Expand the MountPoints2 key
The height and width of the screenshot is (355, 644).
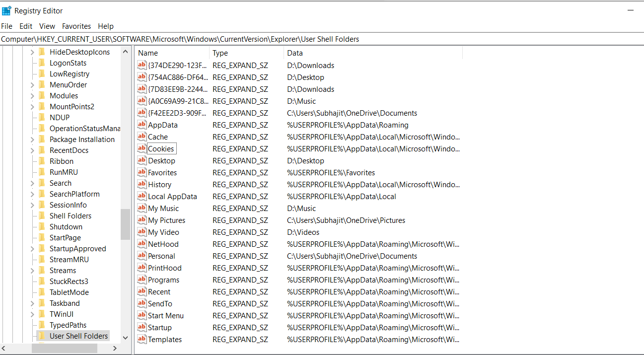pyautogui.click(x=32, y=107)
